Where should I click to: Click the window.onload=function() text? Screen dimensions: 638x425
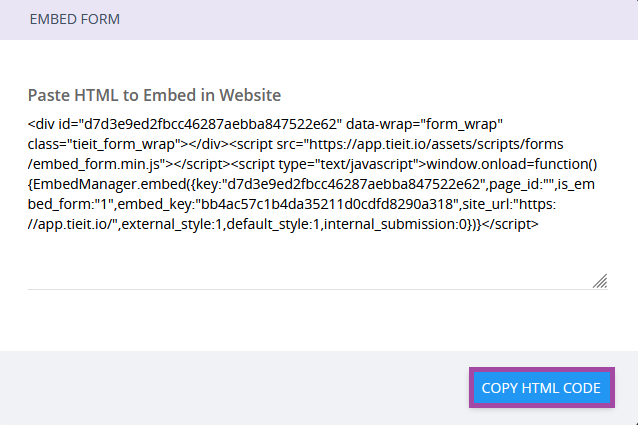coord(512,164)
